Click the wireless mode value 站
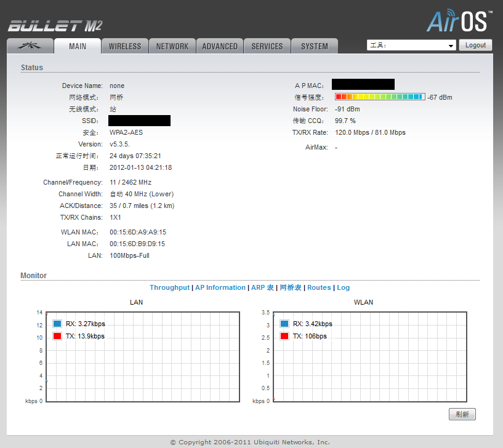503x448 pixels. click(113, 109)
